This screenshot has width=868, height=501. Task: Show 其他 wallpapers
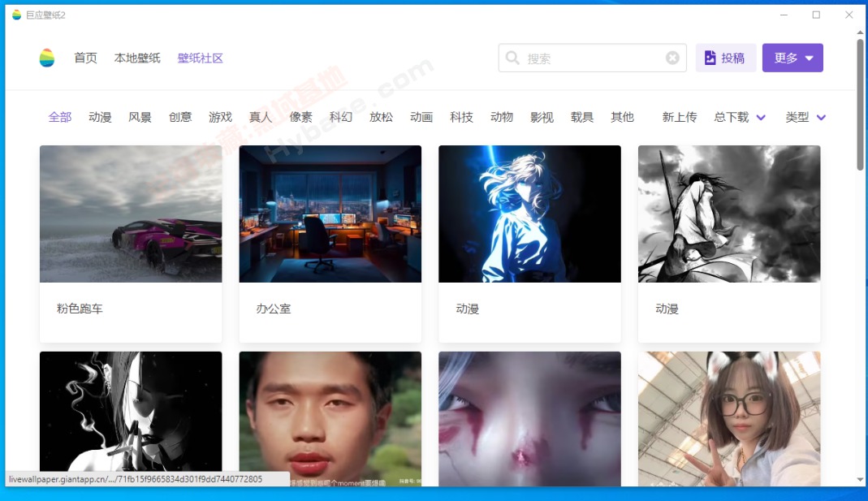click(x=622, y=118)
